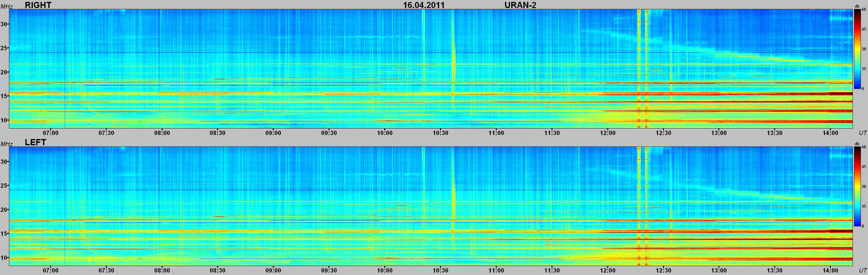Click the 10:00 time tick under the LEFT panel
Image resolution: width=868 pixels, height=275 pixels.
pos(385,270)
